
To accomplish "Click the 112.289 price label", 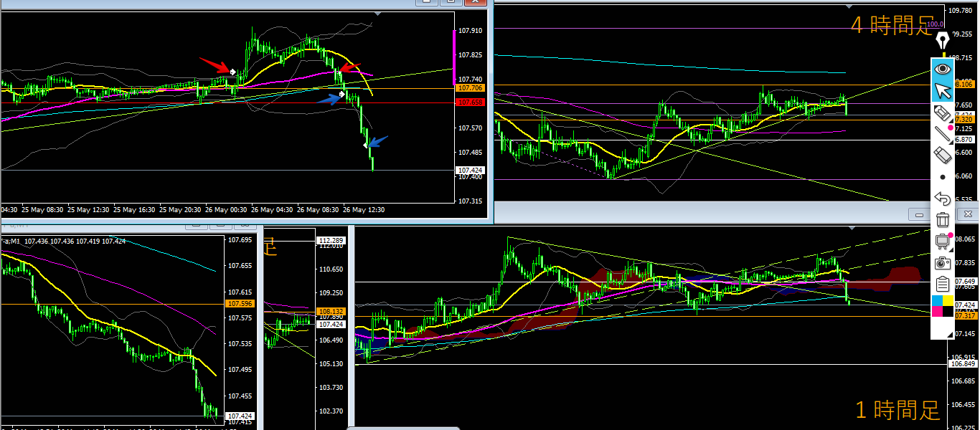I will (331, 240).
